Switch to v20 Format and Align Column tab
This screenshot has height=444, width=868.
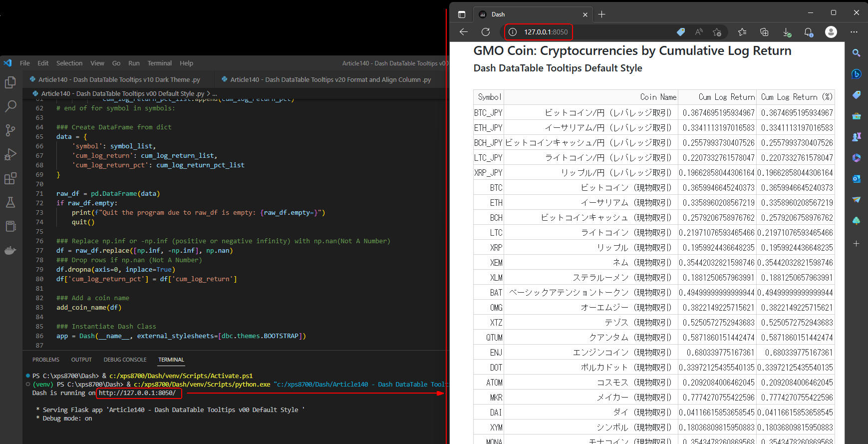[331, 79]
